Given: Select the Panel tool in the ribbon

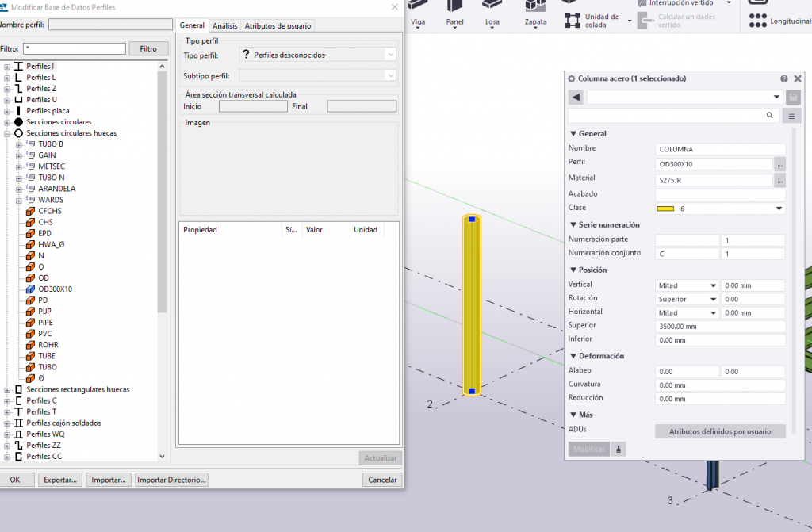Looking at the screenshot, I should pyautogui.click(x=454, y=13).
